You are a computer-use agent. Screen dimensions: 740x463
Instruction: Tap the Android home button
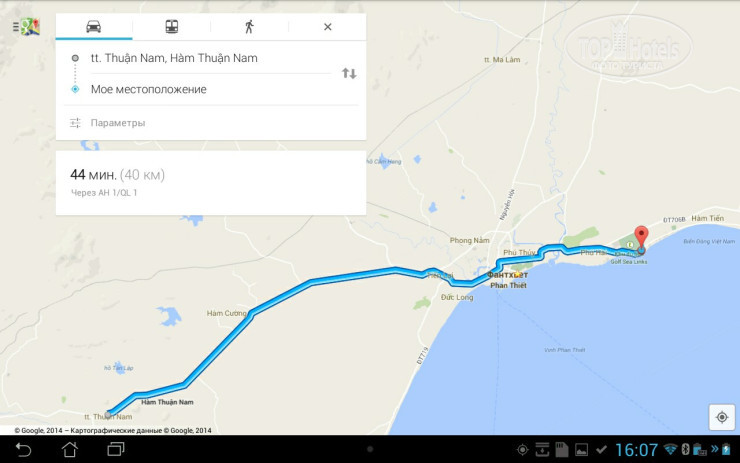[x=70, y=449]
